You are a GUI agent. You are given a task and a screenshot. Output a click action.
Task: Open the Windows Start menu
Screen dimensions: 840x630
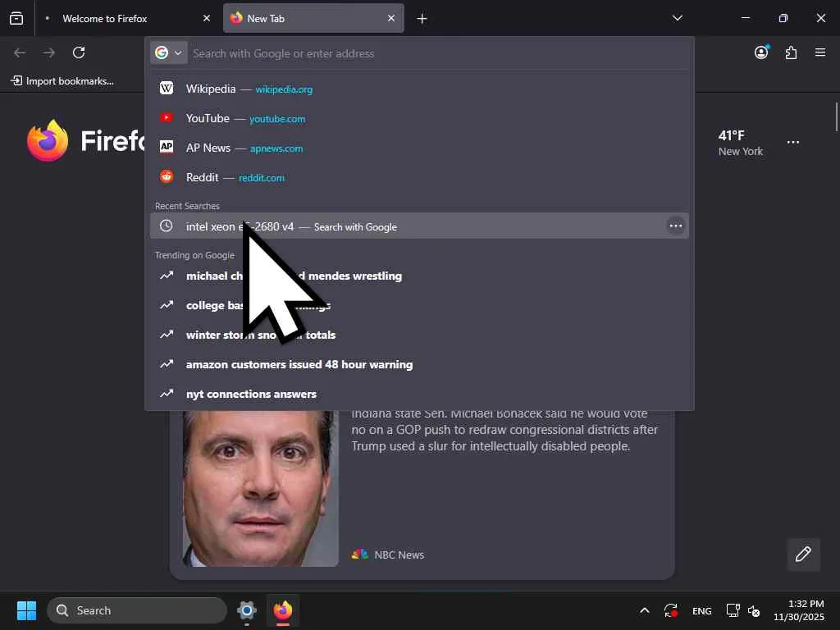point(26,610)
